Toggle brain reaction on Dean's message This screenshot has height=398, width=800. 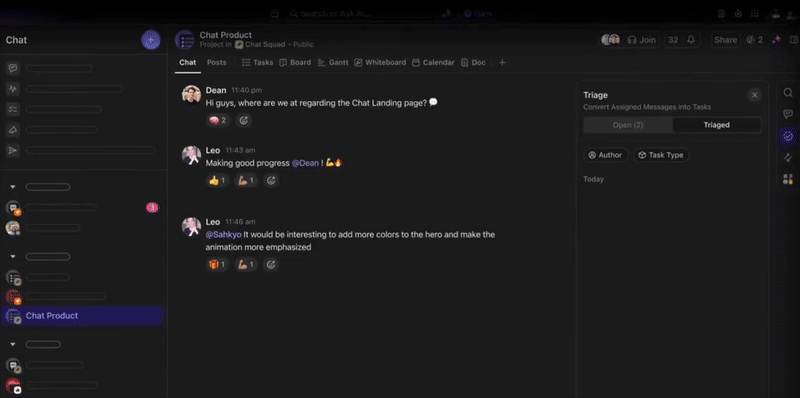[x=218, y=120]
